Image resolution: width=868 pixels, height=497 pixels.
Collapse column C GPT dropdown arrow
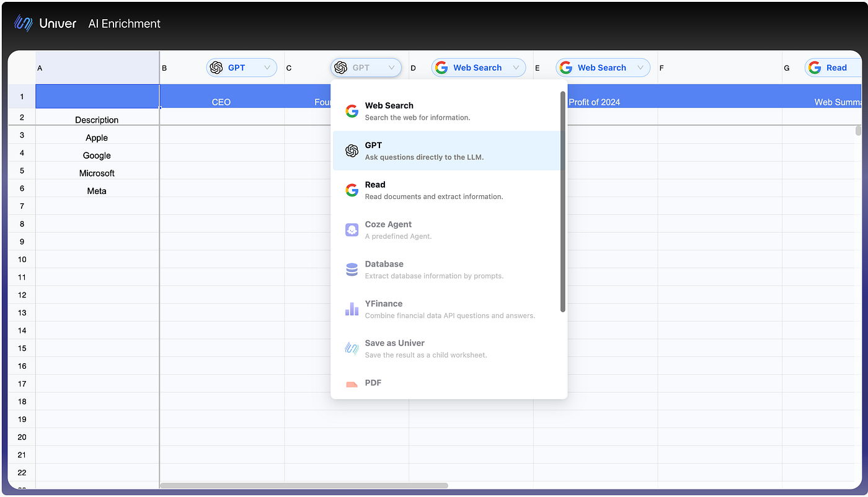(x=392, y=68)
